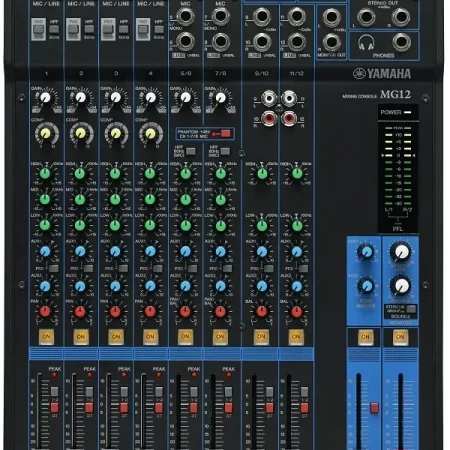Toggle the channel 7/8 HPF switch
Image resolution: width=450 pixels, height=450 pixels.
tap(225, 151)
